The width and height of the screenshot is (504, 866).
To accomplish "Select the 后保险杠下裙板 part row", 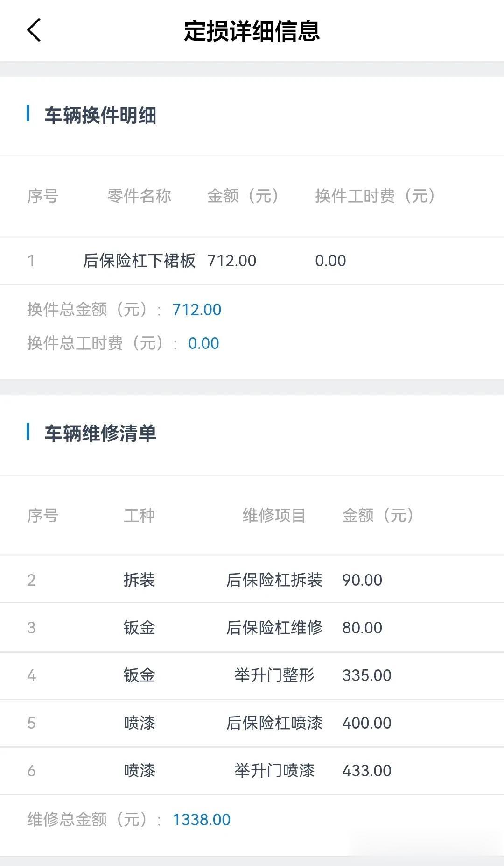I will pos(252,261).
